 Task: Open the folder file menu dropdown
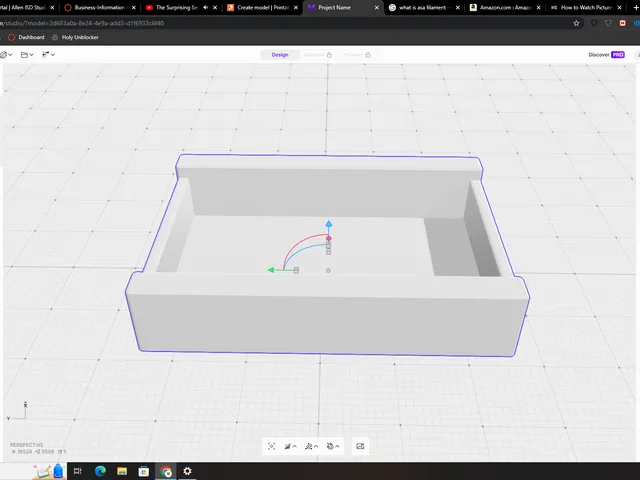[27, 55]
